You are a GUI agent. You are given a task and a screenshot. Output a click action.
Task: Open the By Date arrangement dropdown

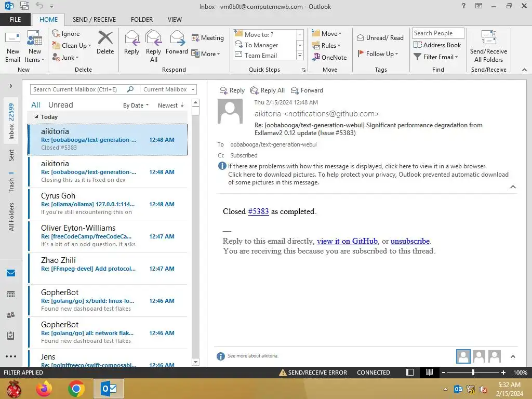tap(136, 105)
